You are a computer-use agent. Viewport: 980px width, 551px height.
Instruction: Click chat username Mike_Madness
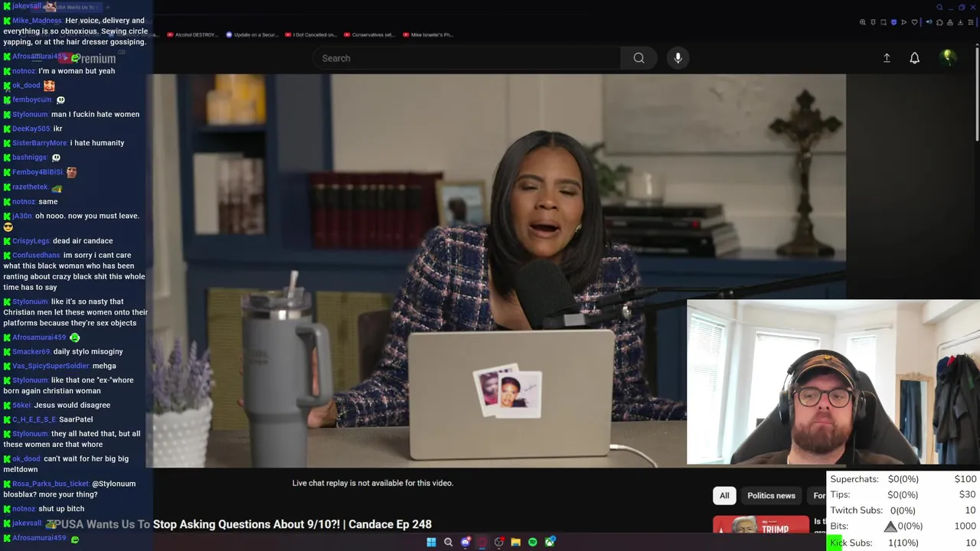pos(37,21)
